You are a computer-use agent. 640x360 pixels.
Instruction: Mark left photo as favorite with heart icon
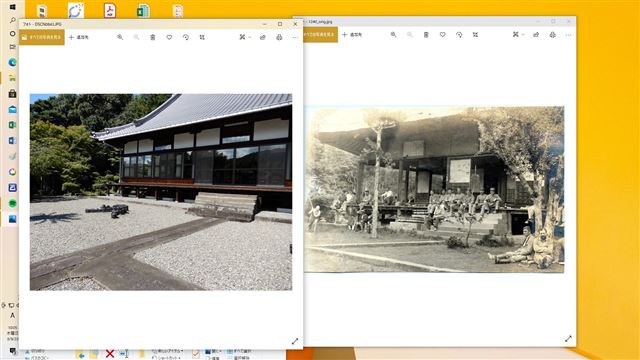coord(169,37)
